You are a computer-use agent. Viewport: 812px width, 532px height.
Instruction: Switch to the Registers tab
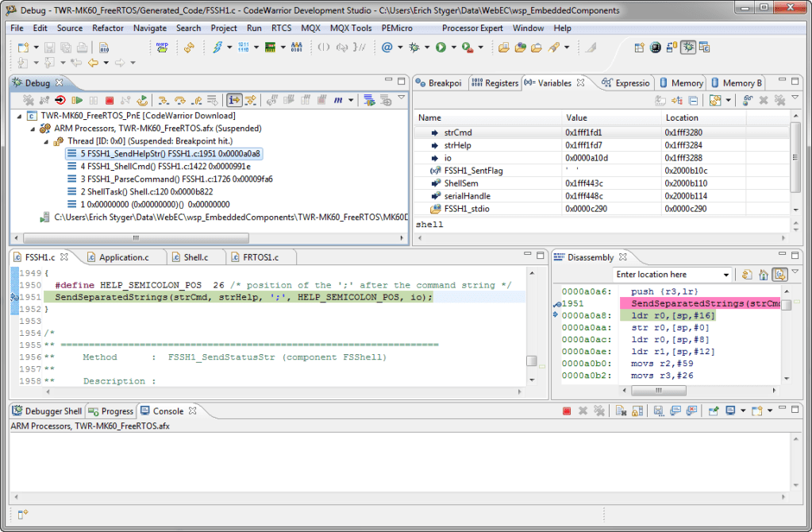click(x=495, y=83)
